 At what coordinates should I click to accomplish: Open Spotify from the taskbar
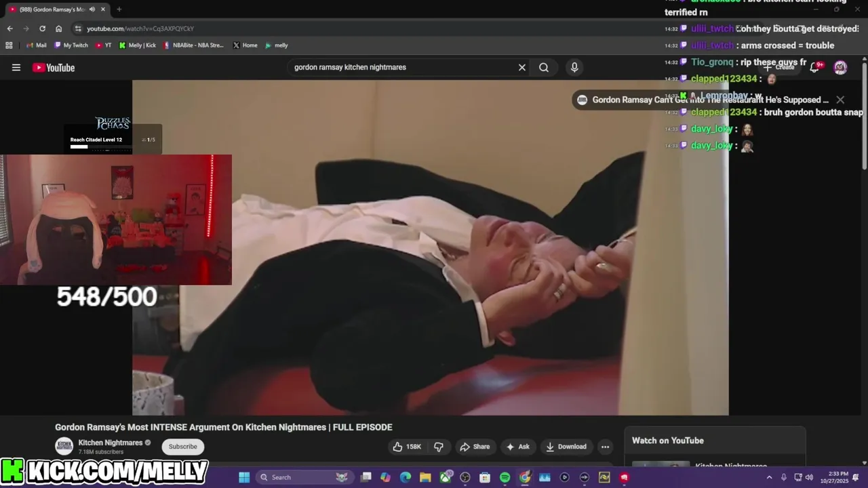pos(505,477)
